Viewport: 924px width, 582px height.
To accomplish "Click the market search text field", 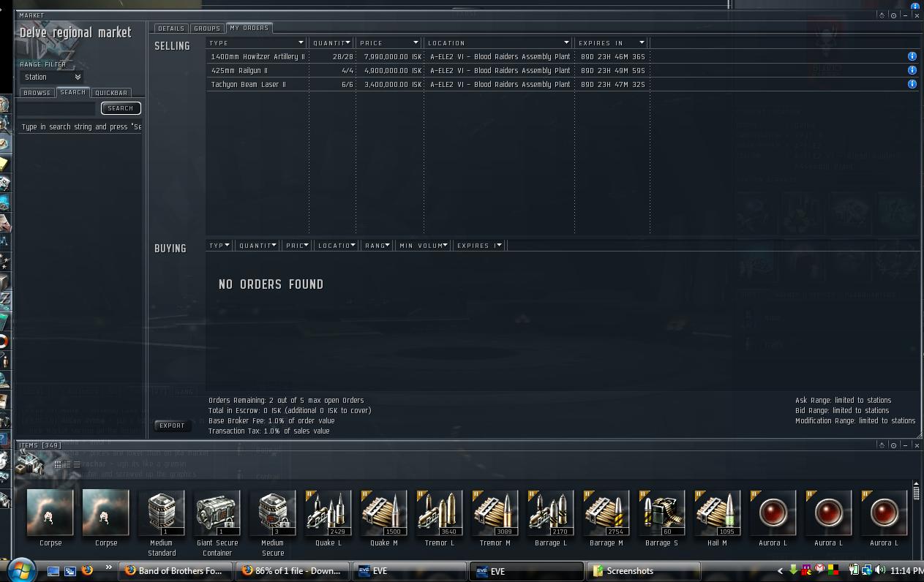I will point(56,108).
